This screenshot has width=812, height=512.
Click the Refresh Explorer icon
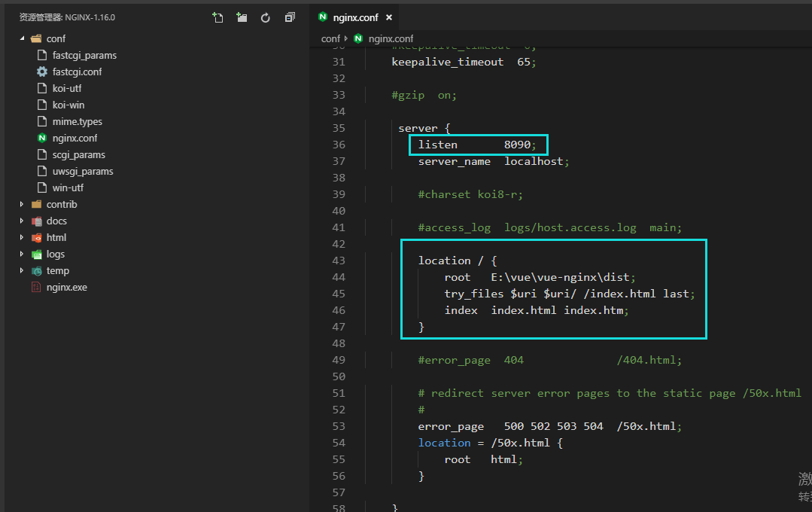coord(265,17)
